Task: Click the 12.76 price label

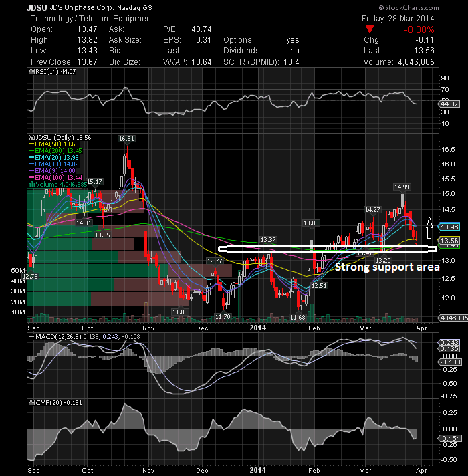Action: [30, 276]
